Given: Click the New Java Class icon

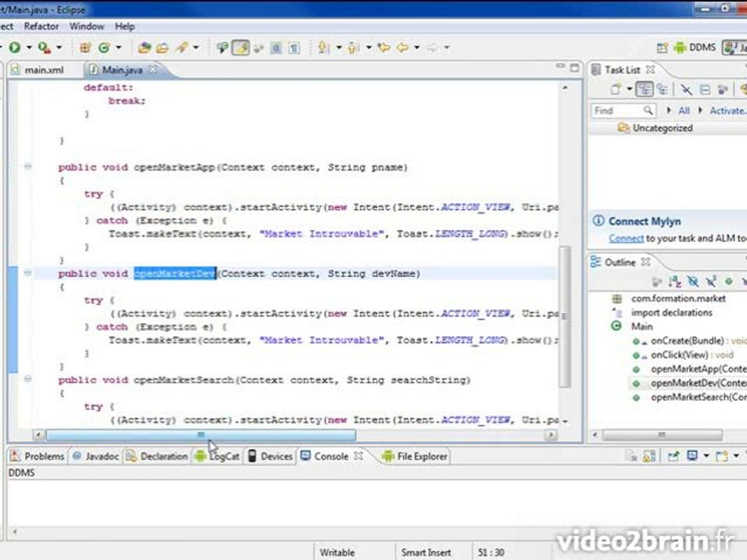Looking at the screenshot, I should tap(104, 47).
